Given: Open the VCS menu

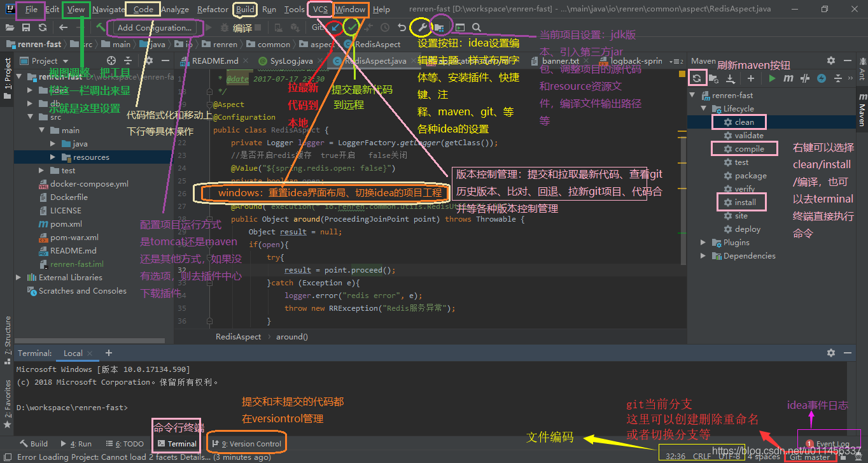Looking at the screenshot, I should [x=320, y=10].
